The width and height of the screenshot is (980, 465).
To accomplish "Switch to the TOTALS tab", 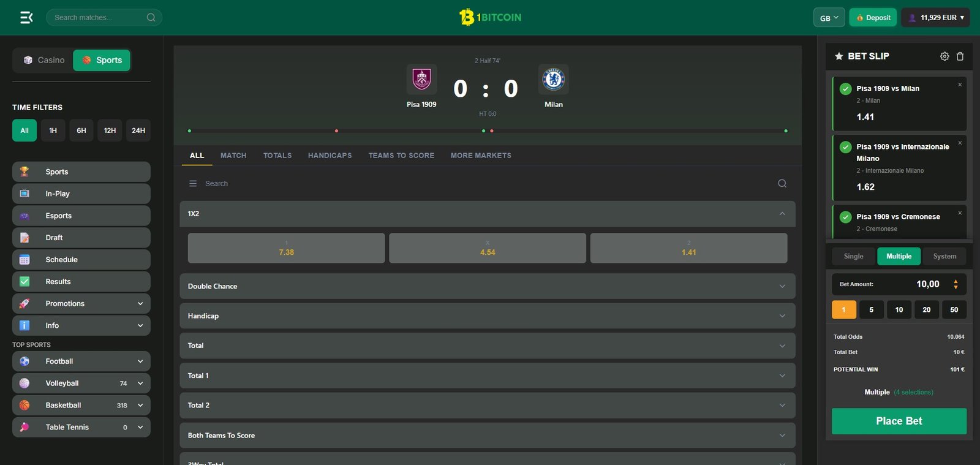I will point(277,156).
